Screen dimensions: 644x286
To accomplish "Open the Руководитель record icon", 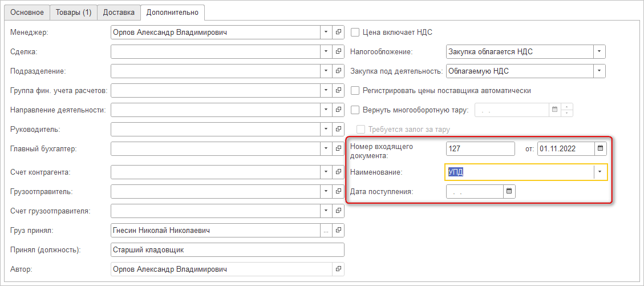I will click(x=338, y=130).
